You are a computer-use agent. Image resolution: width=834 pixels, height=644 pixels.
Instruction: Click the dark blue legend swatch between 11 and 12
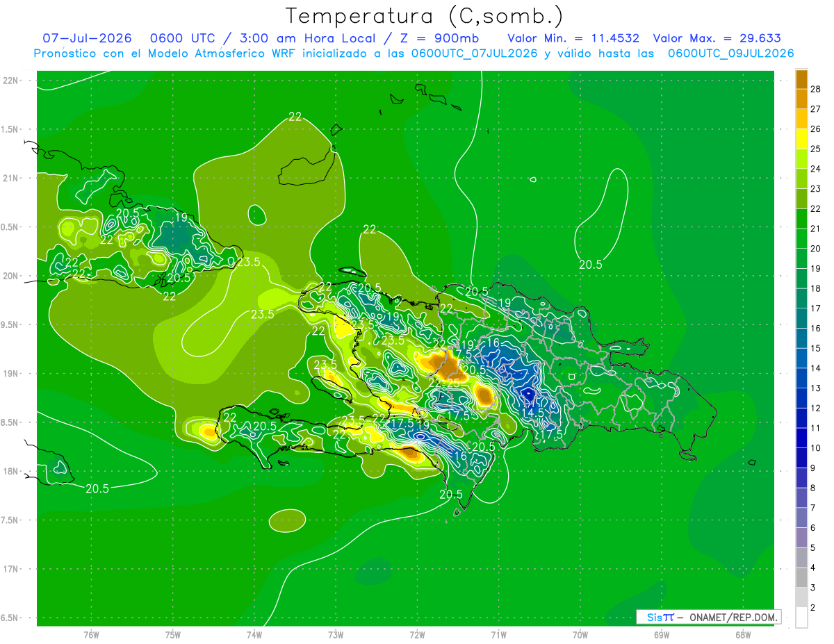pyautogui.click(x=801, y=418)
